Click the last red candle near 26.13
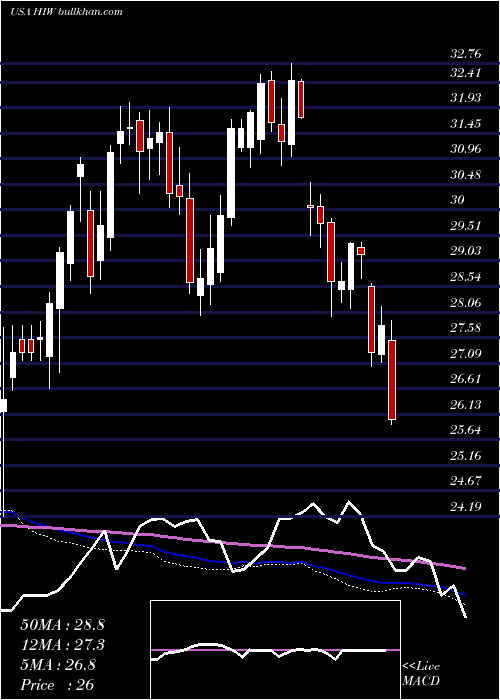500x700 pixels. click(392, 380)
